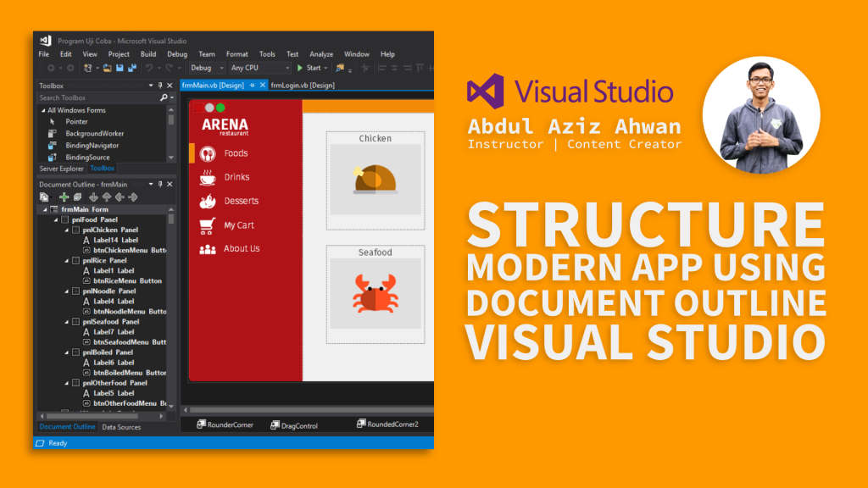Viewport: 868px width, 488px height.
Task: Switch to the Server Explorer tab
Action: (61, 169)
